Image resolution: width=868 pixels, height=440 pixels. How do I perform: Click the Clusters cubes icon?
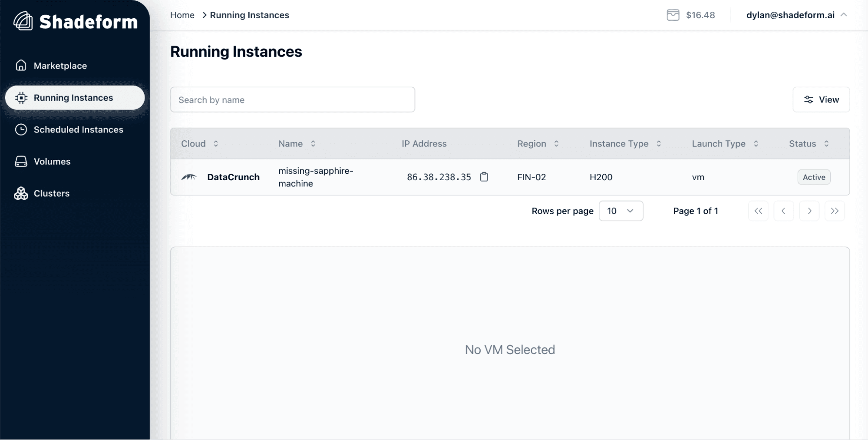point(21,193)
